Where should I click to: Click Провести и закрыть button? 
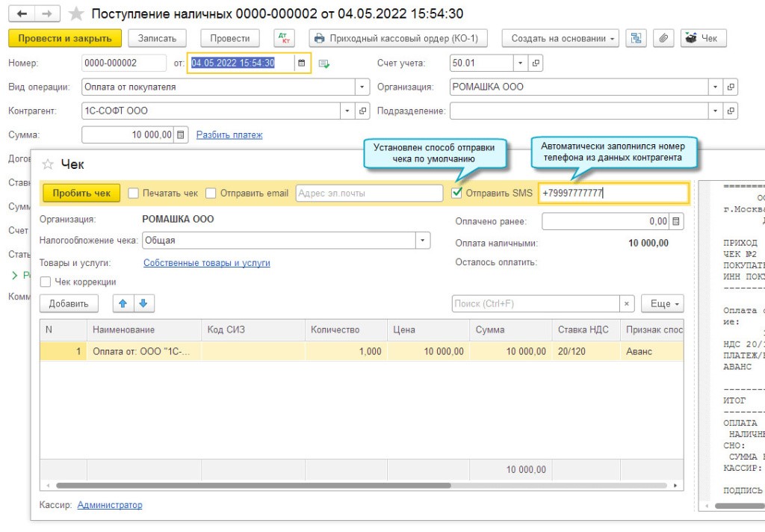pyautogui.click(x=65, y=38)
